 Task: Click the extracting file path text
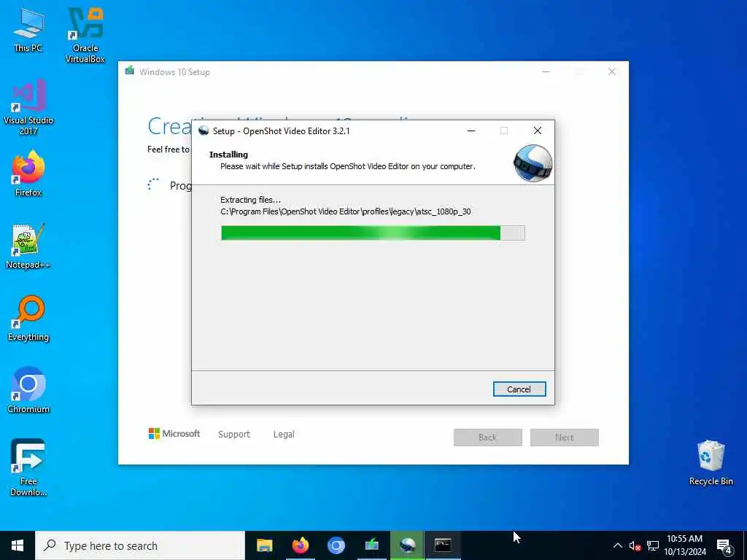pos(345,211)
